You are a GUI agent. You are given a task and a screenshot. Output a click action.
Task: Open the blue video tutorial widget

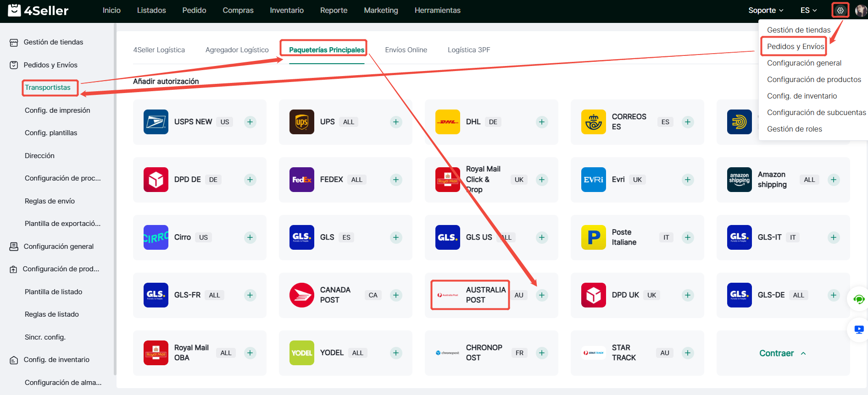pos(859,329)
